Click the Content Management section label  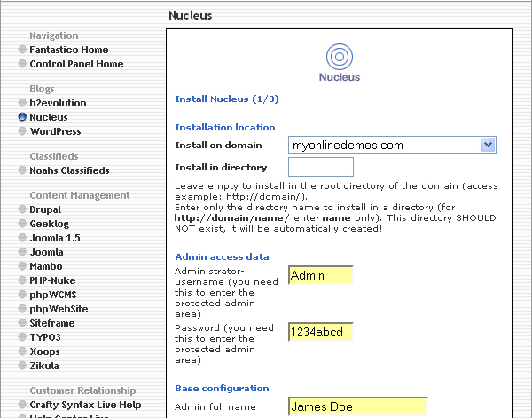click(80, 195)
